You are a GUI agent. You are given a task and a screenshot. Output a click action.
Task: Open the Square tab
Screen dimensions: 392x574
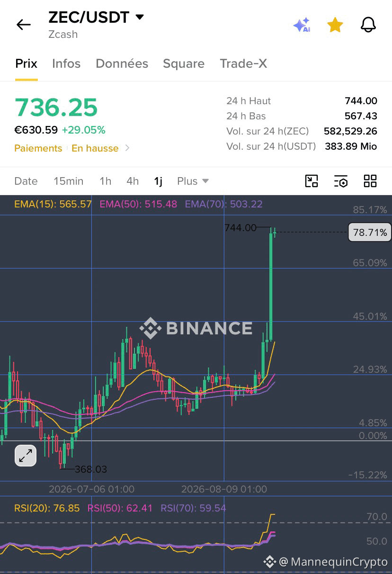[184, 63]
